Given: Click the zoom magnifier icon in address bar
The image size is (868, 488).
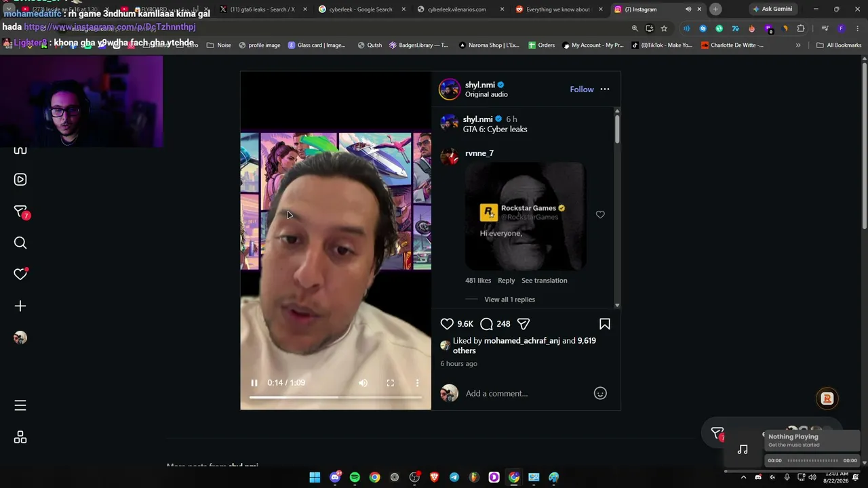Looking at the screenshot, I should [x=635, y=28].
